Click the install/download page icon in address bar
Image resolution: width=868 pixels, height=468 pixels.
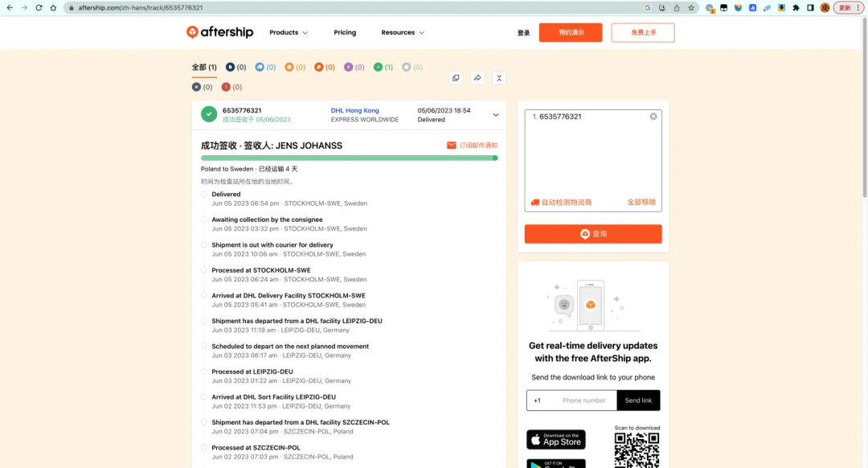point(662,8)
